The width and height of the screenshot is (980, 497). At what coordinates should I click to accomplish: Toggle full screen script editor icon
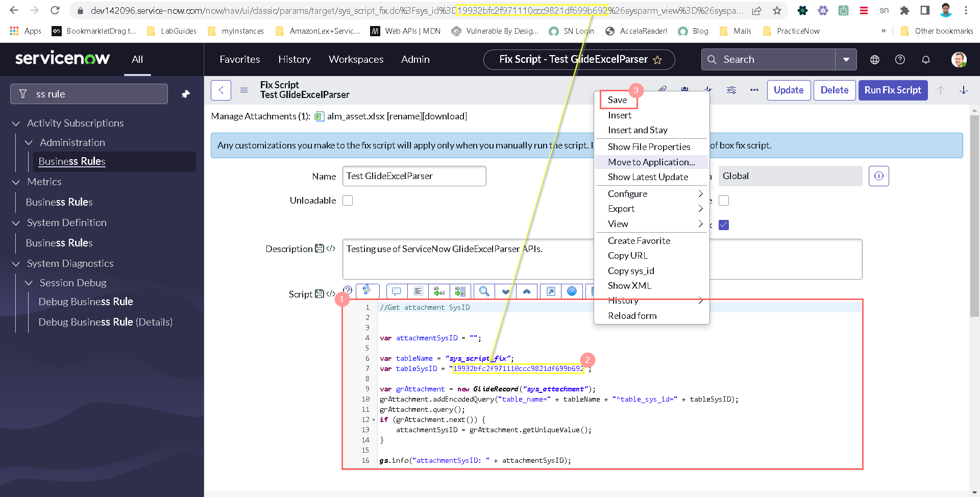(x=551, y=291)
